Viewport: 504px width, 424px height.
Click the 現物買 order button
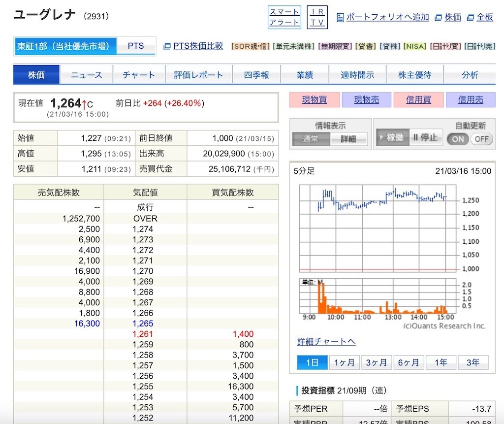point(315,100)
